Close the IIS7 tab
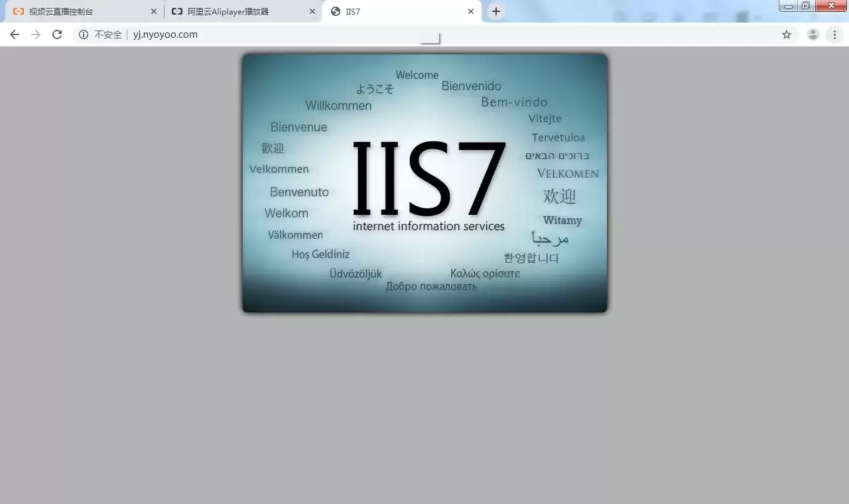849x504 pixels. coord(471,11)
